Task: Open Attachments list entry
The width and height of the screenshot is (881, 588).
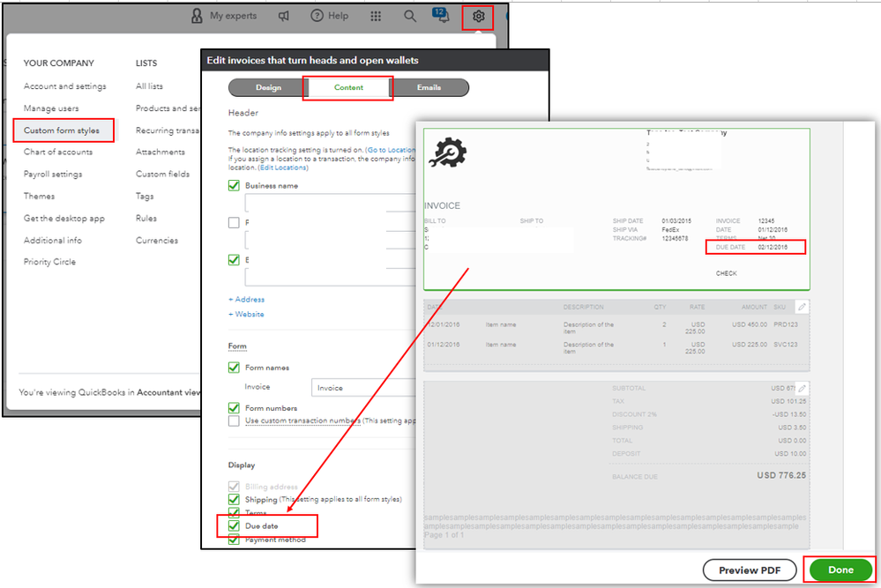Action: [161, 153]
